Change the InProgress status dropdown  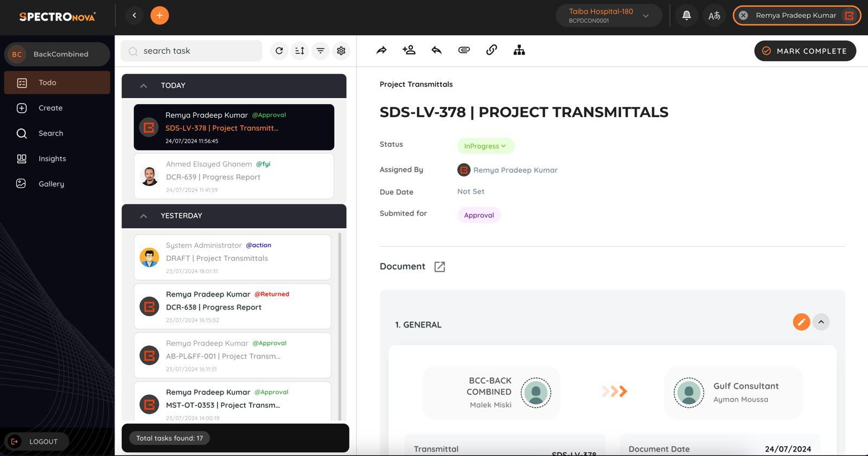click(x=485, y=146)
